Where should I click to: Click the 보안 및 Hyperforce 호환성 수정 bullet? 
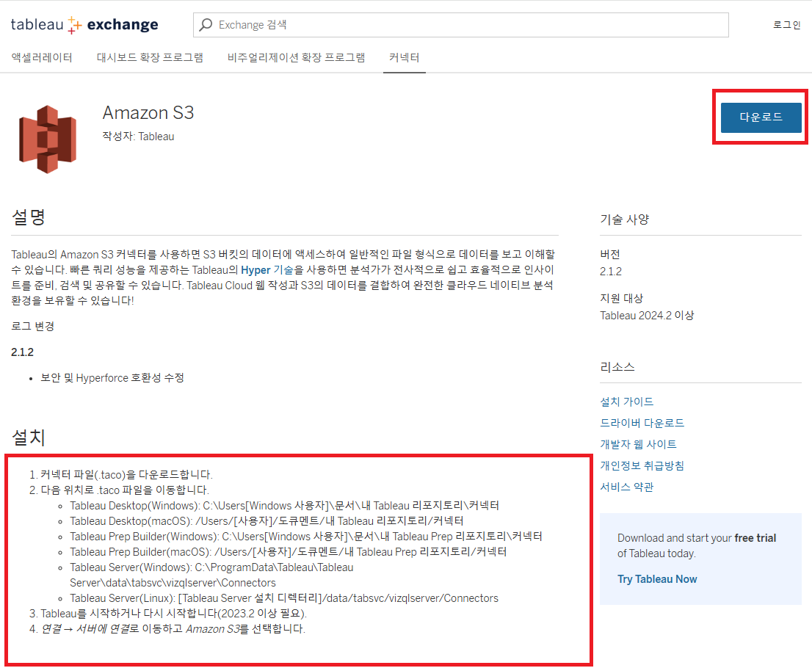112,378
